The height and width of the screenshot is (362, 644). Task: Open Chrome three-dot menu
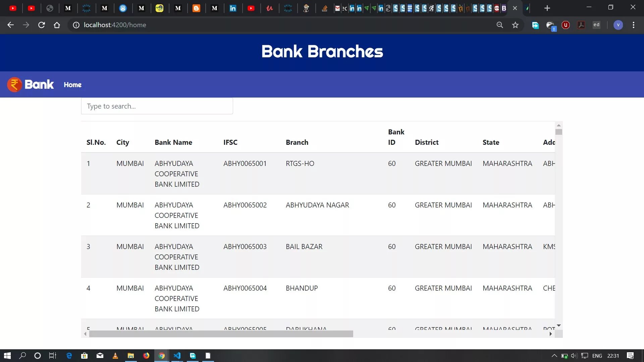(633, 25)
